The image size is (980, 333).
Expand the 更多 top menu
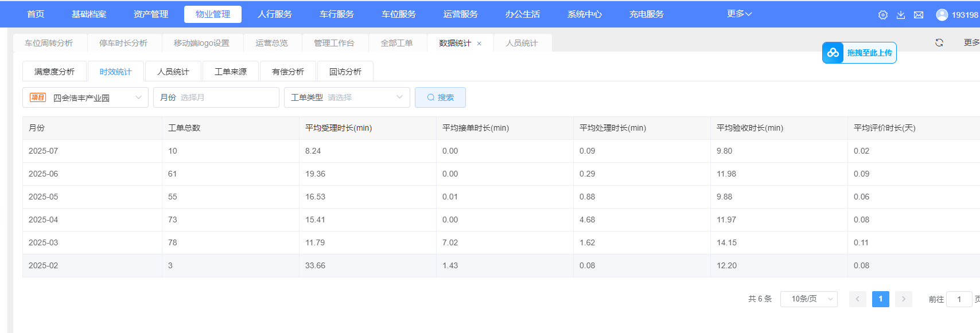(x=739, y=14)
